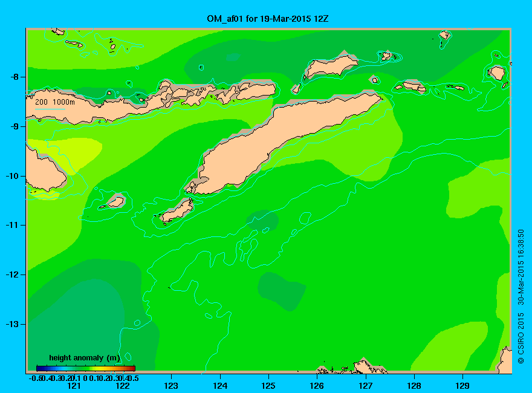532x393 pixels.
Task: Click the plot title 'OM_af01 for 19-Mar-2015 12Z'
Action: (x=268, y=19)
